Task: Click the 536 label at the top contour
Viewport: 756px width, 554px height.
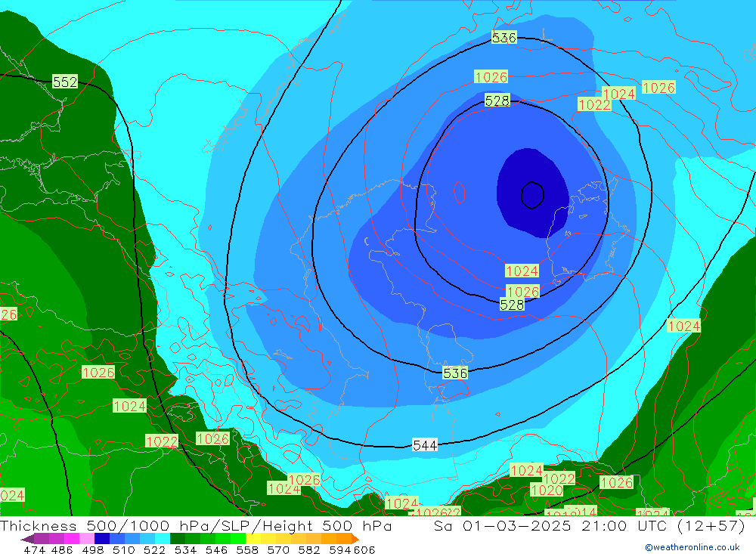Action: pyautogui.click(x=503, y=37)
